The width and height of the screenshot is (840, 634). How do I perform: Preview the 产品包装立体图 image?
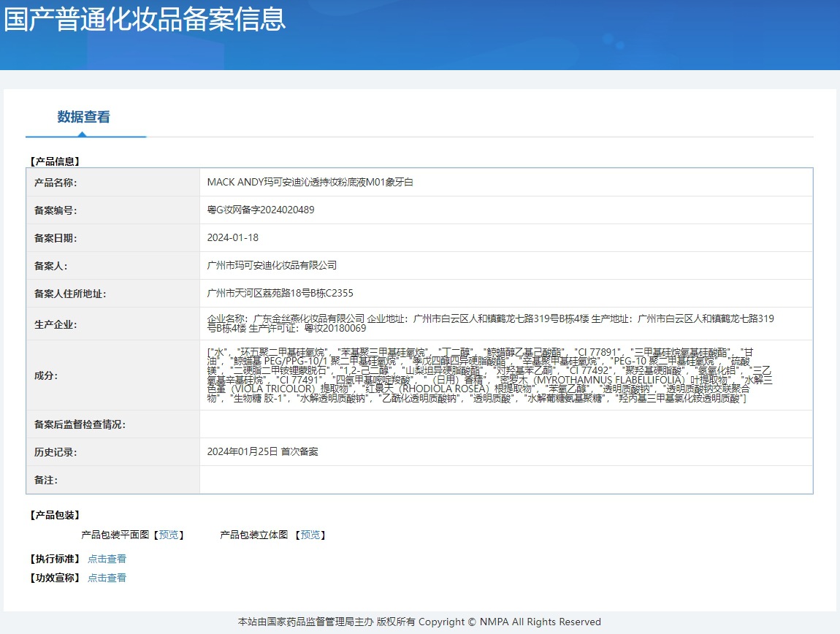tap(310, 535)
